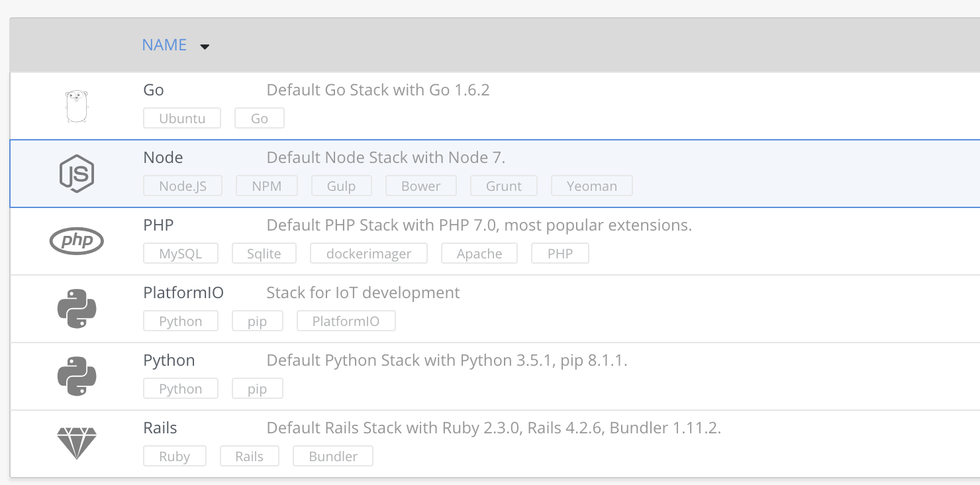The height and width of the screenshot is (485, 980).
Task: Click the PHP 7.0 stack description text
Action: 479,225
